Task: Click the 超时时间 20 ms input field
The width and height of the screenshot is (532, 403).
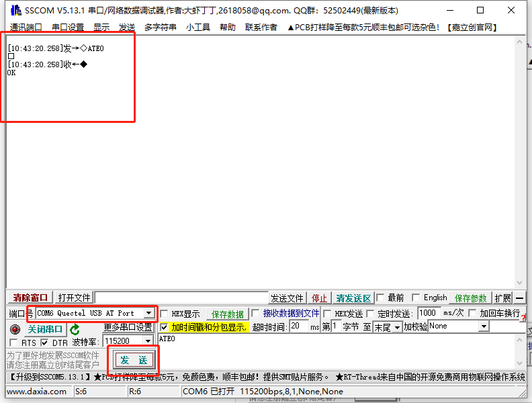Action: point(299,326)
